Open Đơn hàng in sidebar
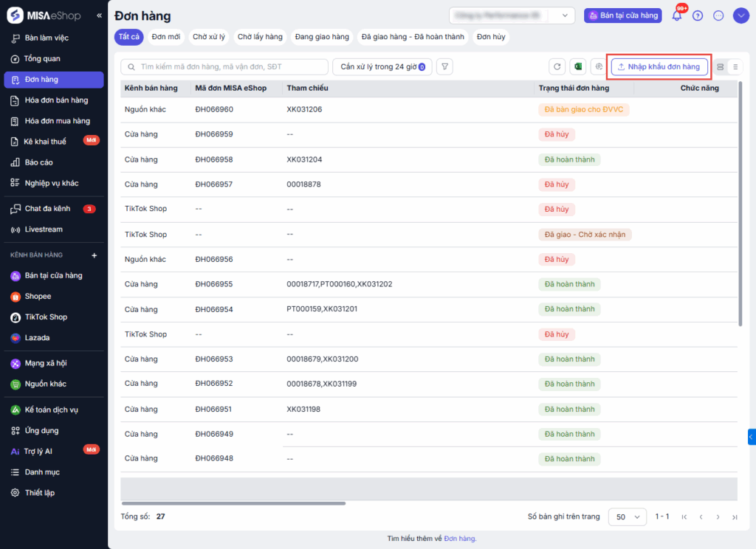The image size is (756, 549). (x=54, y=80)
